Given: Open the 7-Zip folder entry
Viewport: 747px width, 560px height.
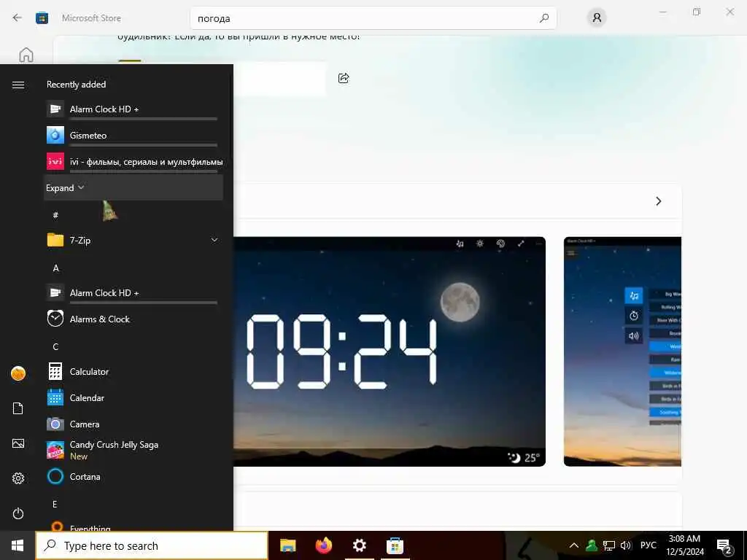Looking at the screenshot, I should click(133, 241).
